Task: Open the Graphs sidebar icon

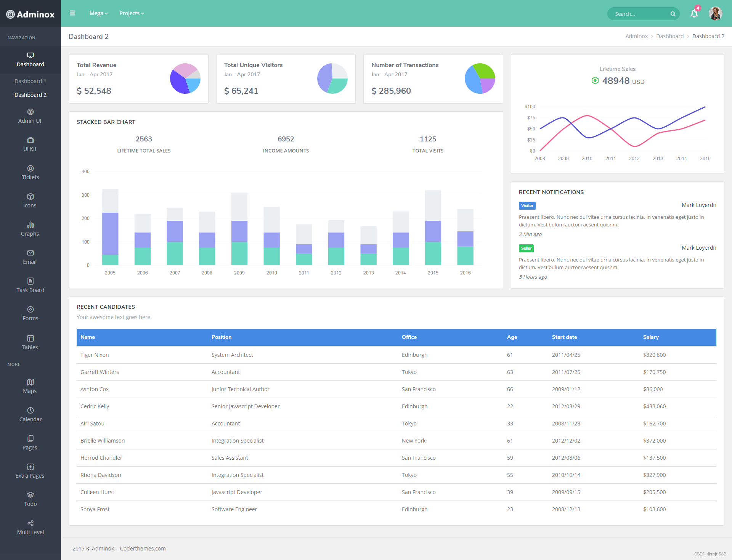Action: point(30,225)
